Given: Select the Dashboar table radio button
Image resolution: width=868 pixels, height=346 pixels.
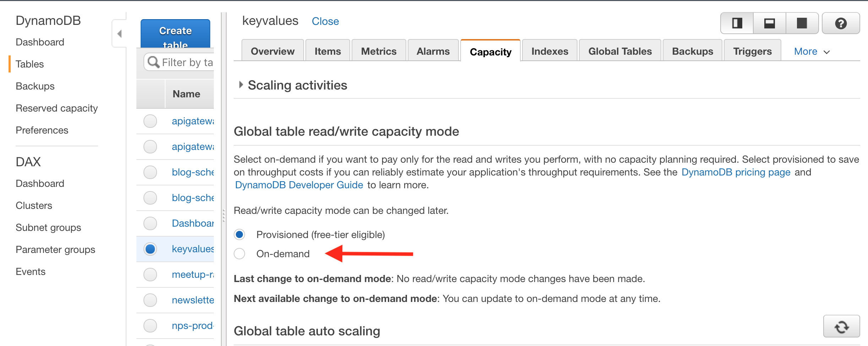Looking at the screenshot, I should tap(150, 223).
